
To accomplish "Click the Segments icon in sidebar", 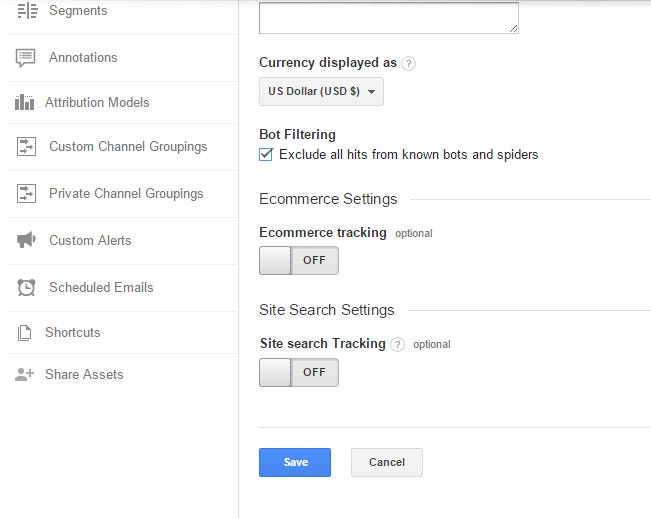I will (x=26, y=11).
